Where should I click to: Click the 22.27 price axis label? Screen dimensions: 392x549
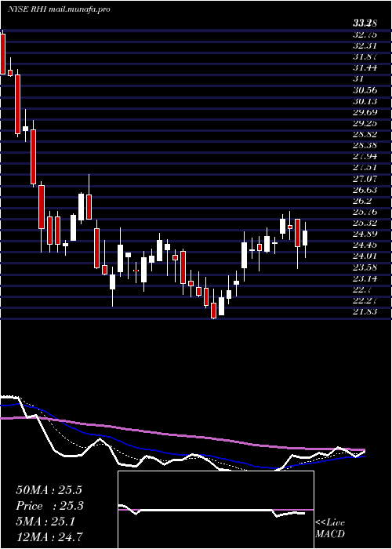pos(365,300)
